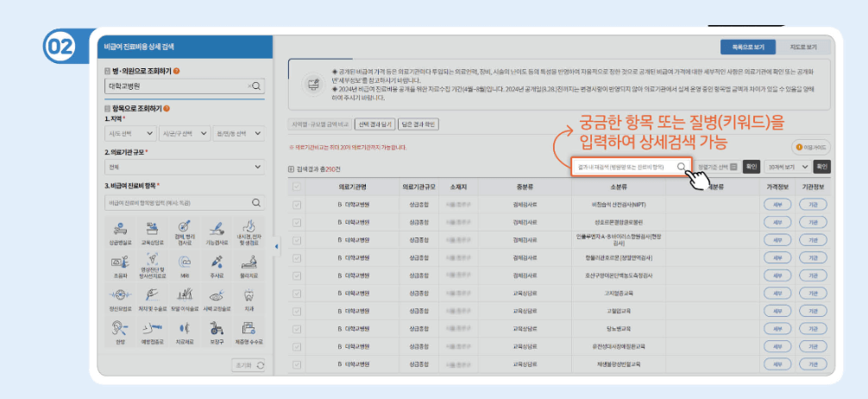Viewport: 868px width, 399px height.
Task: Open the 시/군/구 선택 dropdown
Action: coord(185,134)
